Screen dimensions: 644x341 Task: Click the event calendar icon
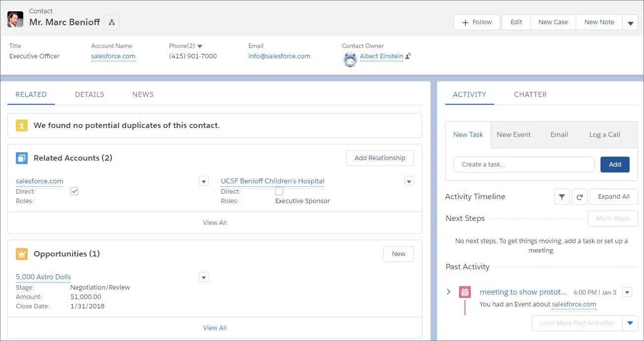click(464, 292)
